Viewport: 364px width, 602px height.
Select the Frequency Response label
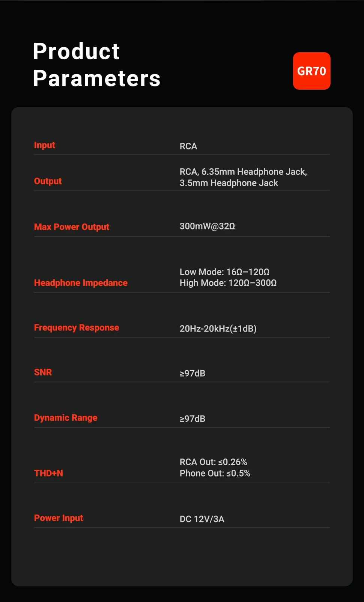[77, 328]
